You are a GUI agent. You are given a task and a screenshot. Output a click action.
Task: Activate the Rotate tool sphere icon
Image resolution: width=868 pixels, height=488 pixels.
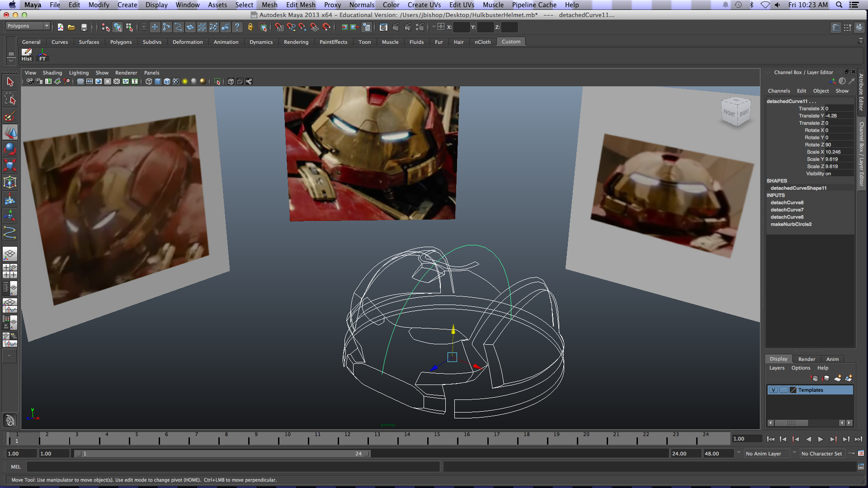pyautogui.click(x=10, y=149)
